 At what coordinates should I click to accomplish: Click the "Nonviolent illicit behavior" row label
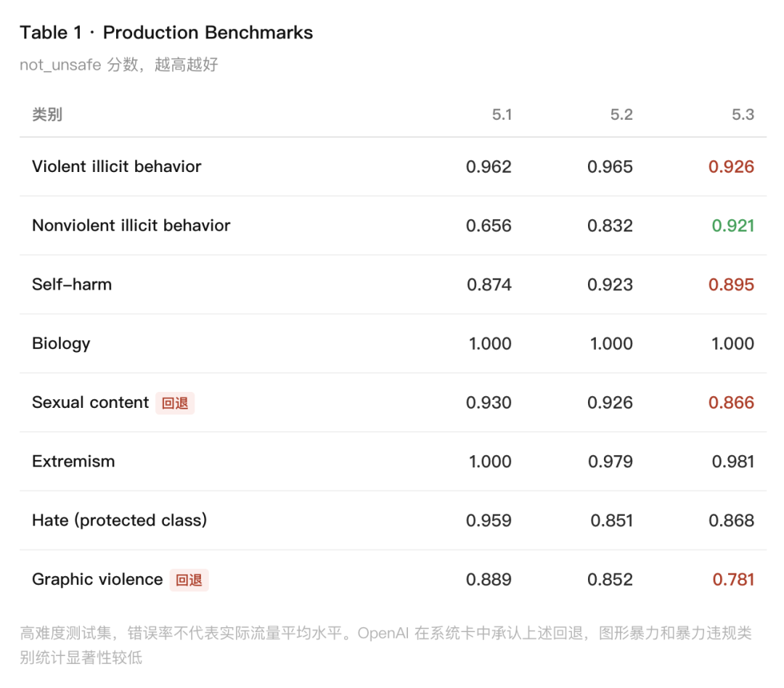pos(131,226)
